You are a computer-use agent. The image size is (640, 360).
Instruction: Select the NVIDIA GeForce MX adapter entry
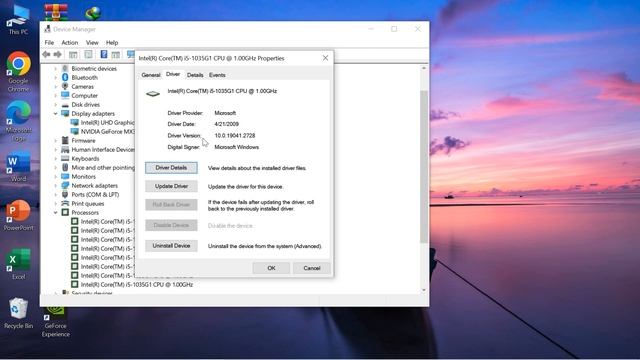coord(103,131)
